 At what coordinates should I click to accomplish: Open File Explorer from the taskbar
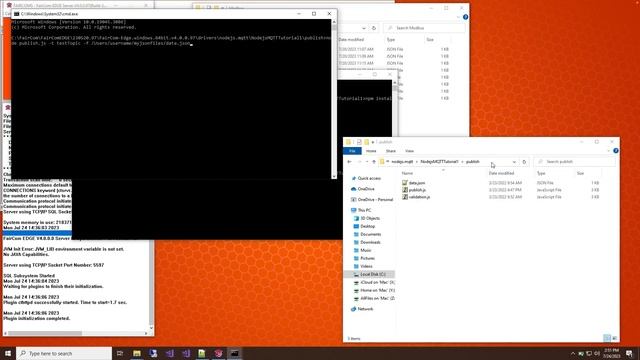coord(137,353)
